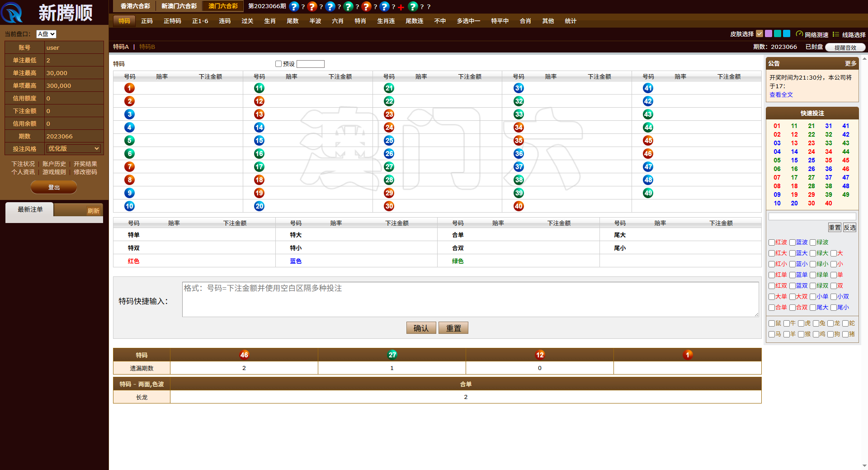Viewport: 868px width, 470px height.
Task: Pick the blue number 25 ball
Action: point(389,141)
